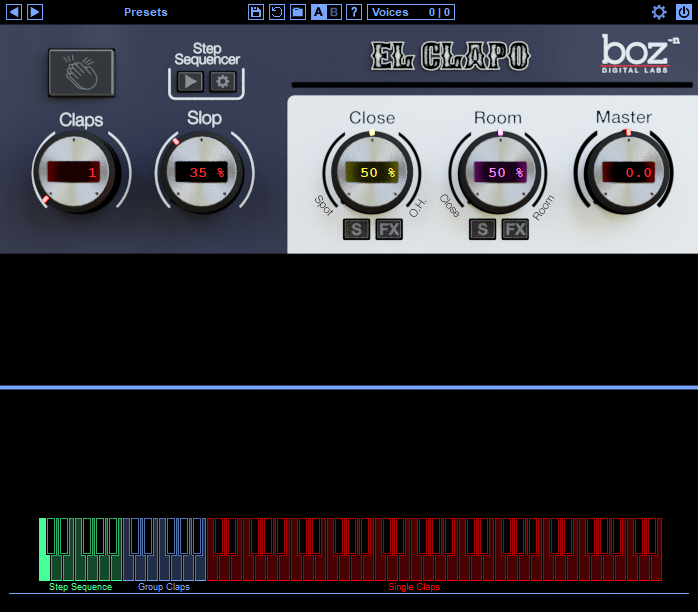This screenshot has width=698, height=612.
Task: Open plugin settings gear in top right
Action: 659,12
